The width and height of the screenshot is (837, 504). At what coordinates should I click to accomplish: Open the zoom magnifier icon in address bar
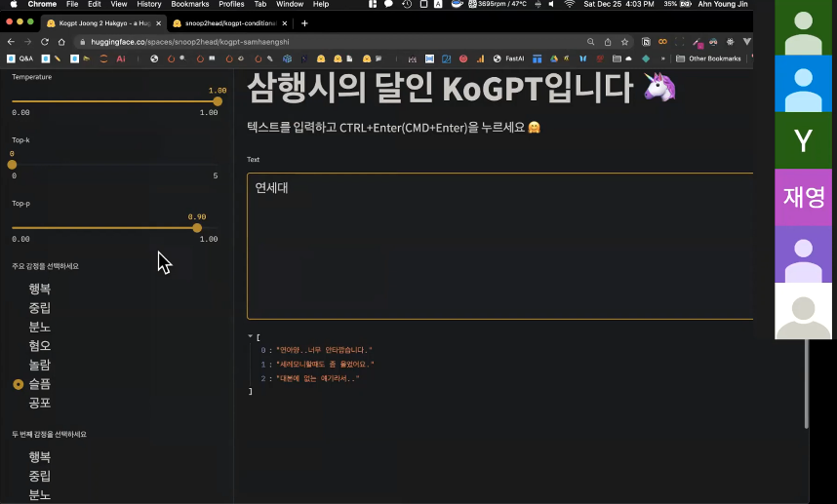click(590, 42)
